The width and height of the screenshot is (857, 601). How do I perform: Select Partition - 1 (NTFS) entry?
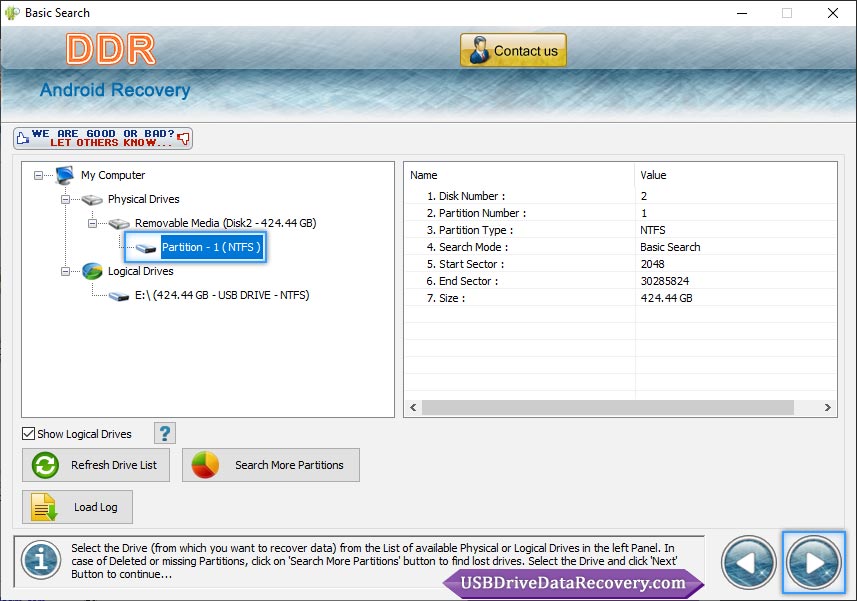pyautogui.click(x=211, y=247)
